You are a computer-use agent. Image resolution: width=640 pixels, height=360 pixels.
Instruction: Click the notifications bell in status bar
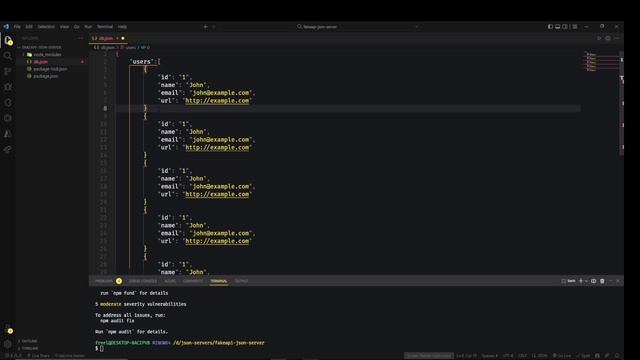tap(617, 356)
